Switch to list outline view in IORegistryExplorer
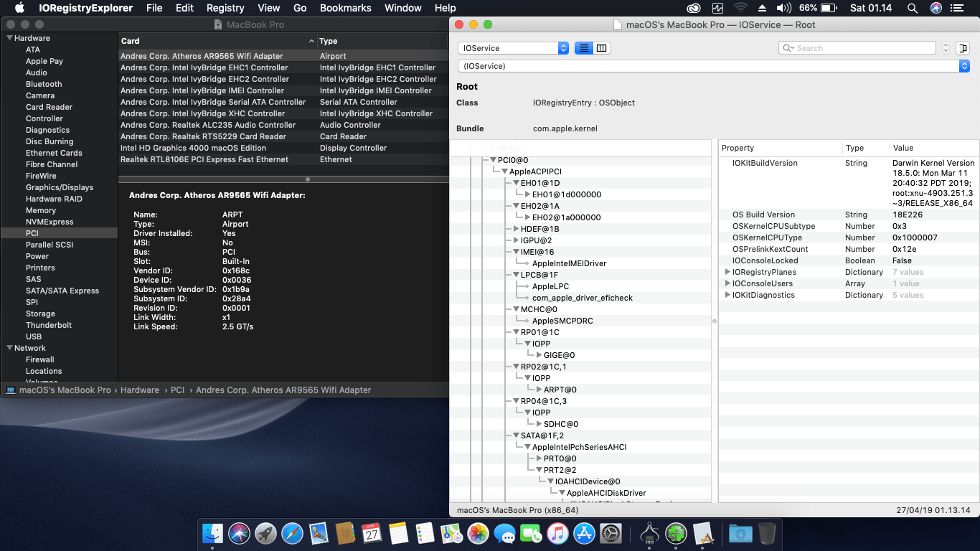This screenshot has height=551, width=980. pos(584,48)
